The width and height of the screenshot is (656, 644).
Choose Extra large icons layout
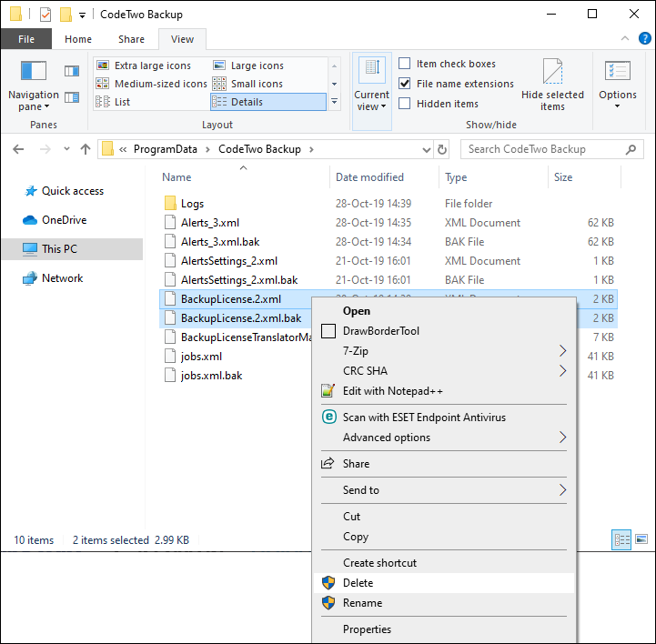click(144, 65)
